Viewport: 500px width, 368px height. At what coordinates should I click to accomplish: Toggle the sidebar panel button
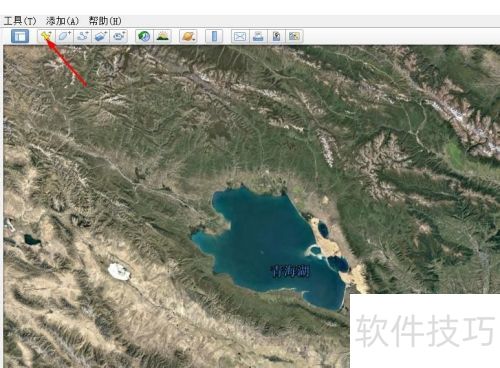click(x=20, y=36)
